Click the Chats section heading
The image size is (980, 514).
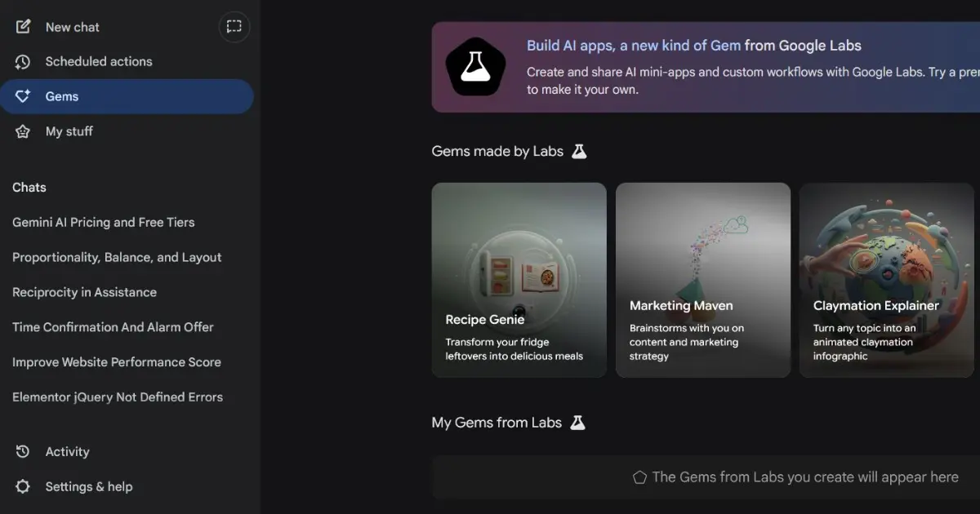(x=29, y=188)
